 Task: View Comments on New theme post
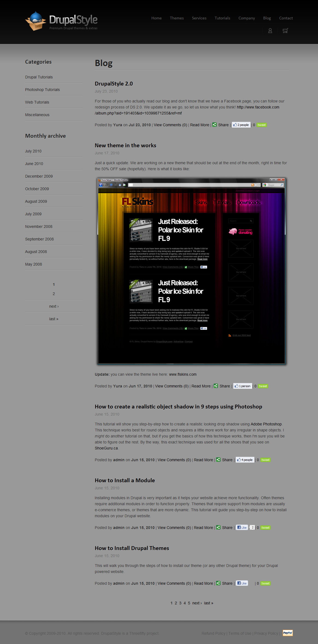tap(172, 386)
